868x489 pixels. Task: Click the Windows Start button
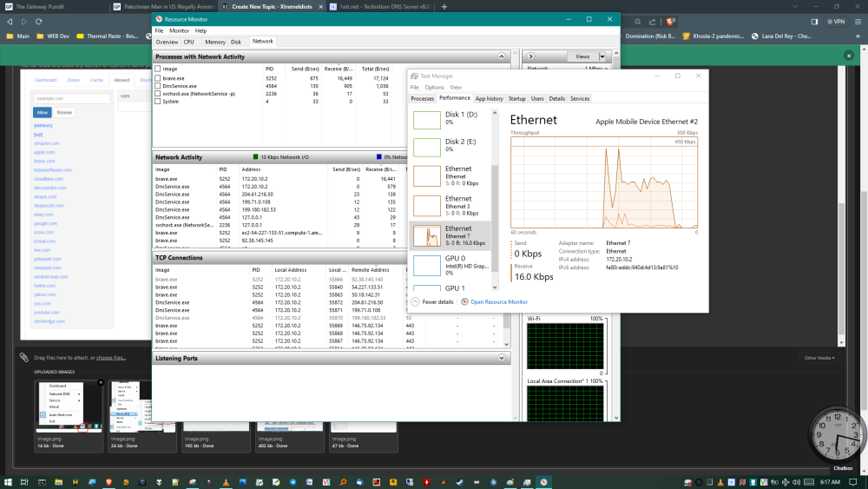(x=9, y=480)
